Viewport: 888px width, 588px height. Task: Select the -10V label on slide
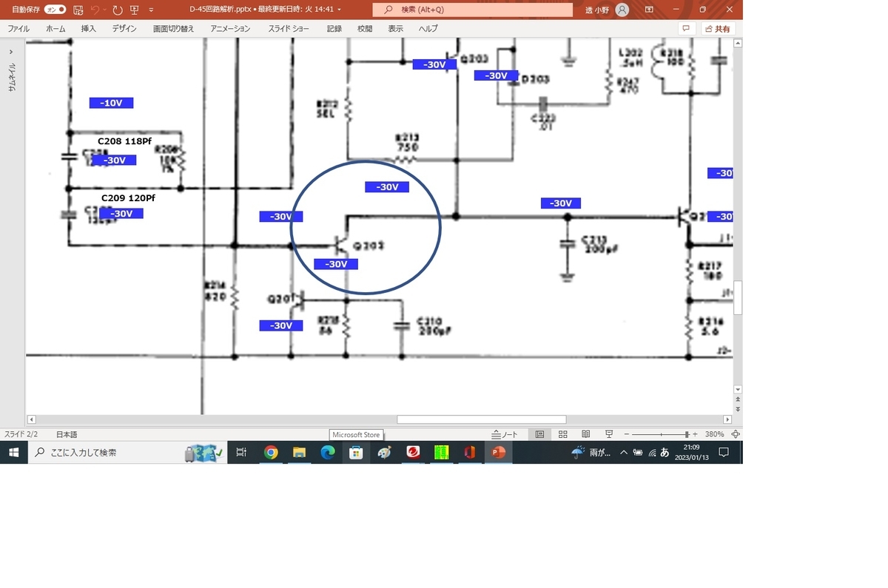pyautogui.click(x=111, y=103)
